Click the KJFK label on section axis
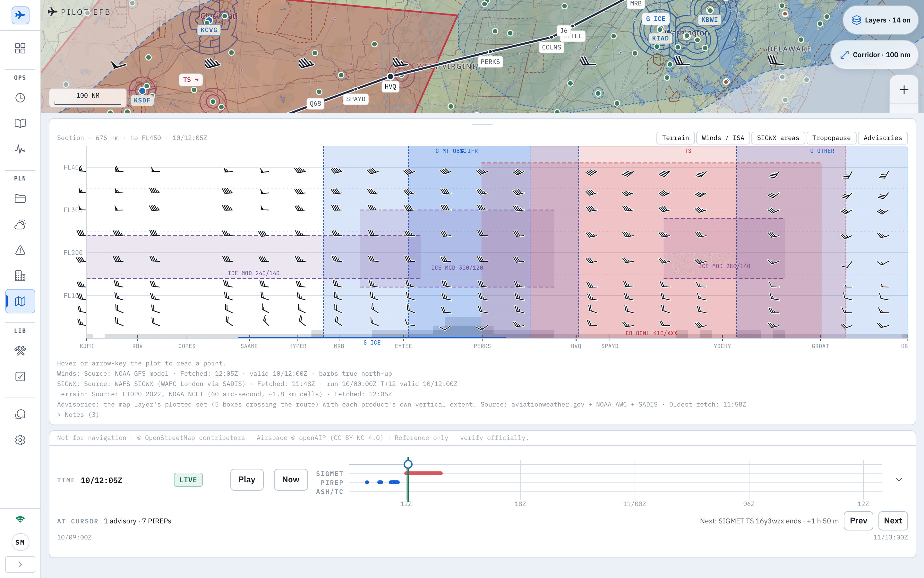The image size is (924, 578). (87, 346)
